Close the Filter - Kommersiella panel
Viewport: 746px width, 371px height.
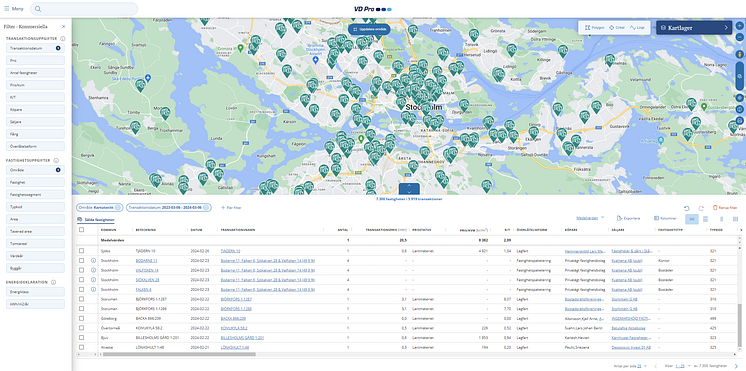click(x=64, y=27)
